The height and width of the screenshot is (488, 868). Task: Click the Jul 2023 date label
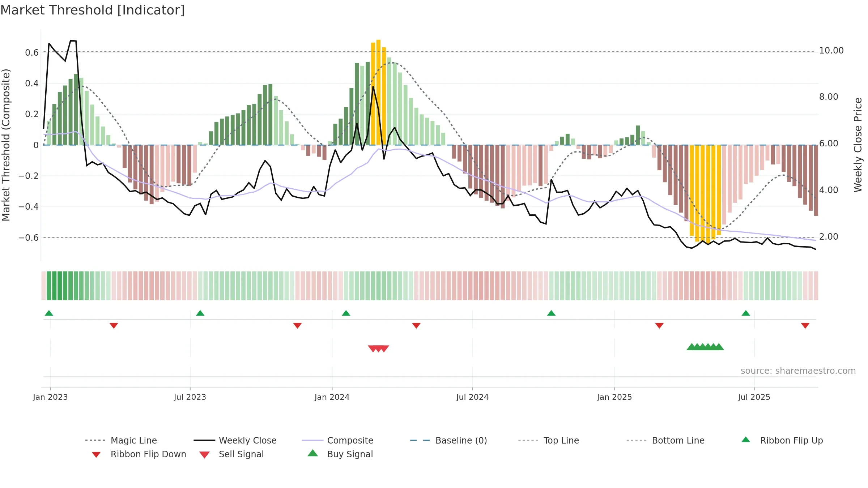point(190,397)
